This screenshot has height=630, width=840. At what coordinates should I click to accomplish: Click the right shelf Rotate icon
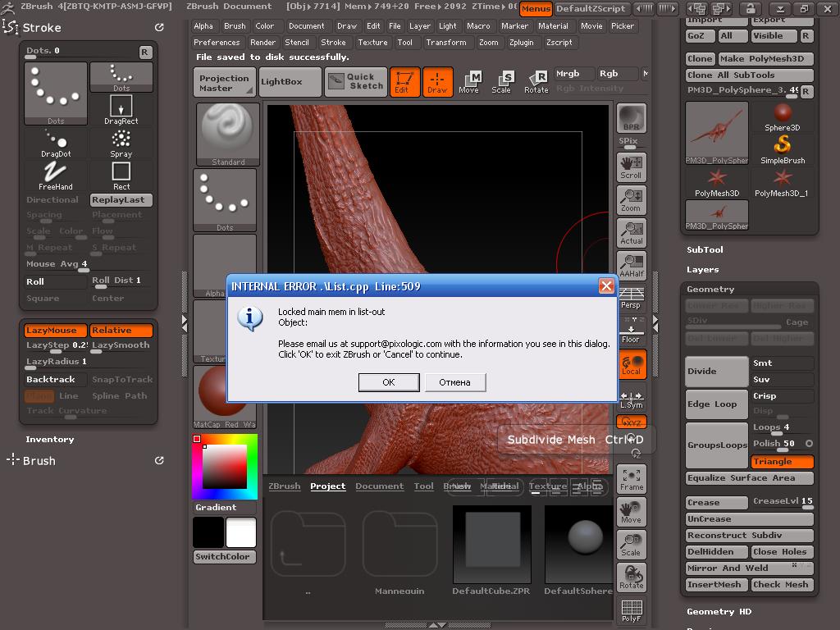[631, 577]
